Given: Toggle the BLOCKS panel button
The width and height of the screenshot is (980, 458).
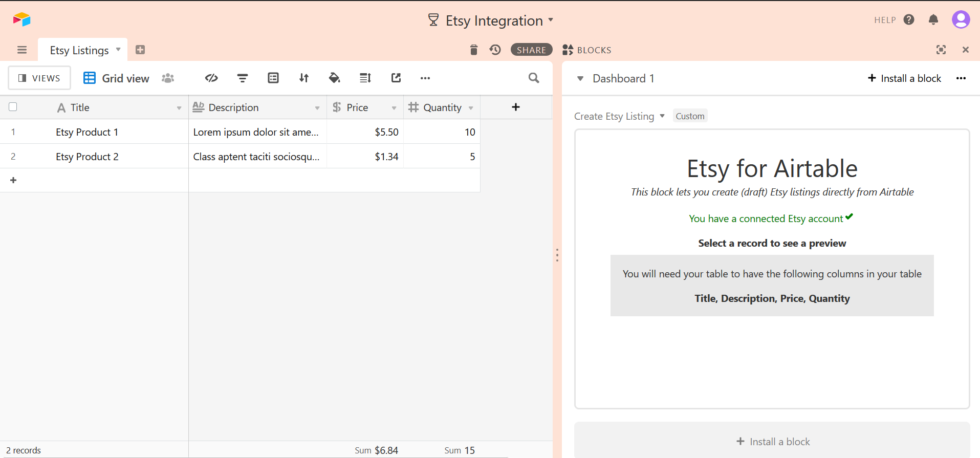Looking at the screenshot, I should pyautogui.click(x=587, y=50).
